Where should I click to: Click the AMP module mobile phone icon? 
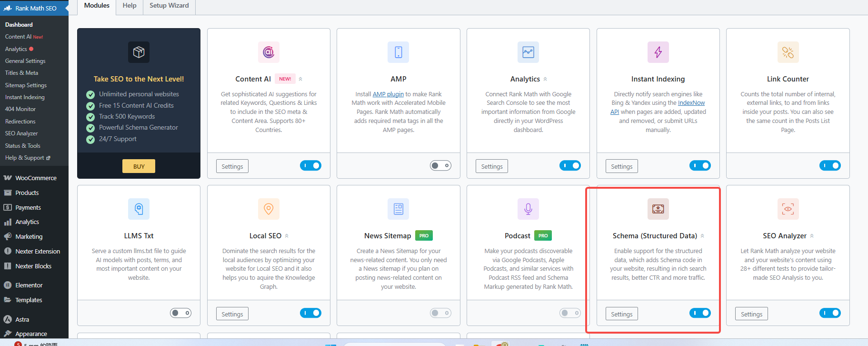(x=399, y=52)
